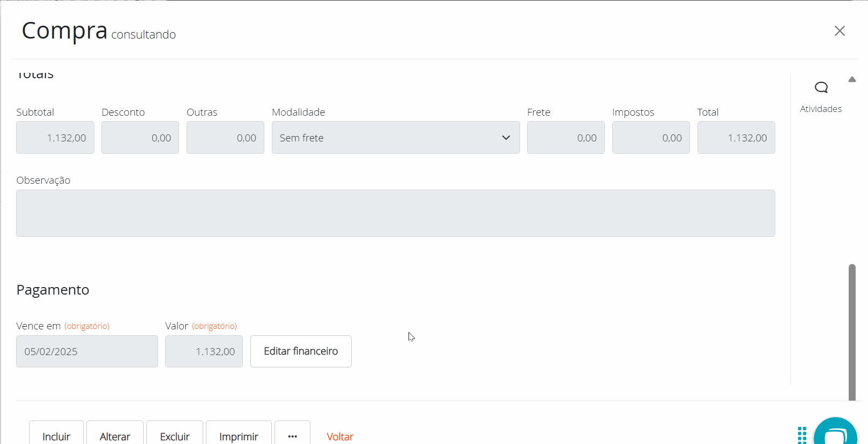The width and height of the screenshot is (868, 444).
Task: Click the Incluir button
Action: pos(56,436)
